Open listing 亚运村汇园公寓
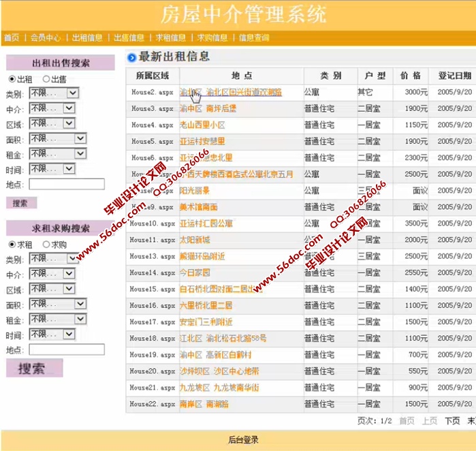 click(206, 223)
